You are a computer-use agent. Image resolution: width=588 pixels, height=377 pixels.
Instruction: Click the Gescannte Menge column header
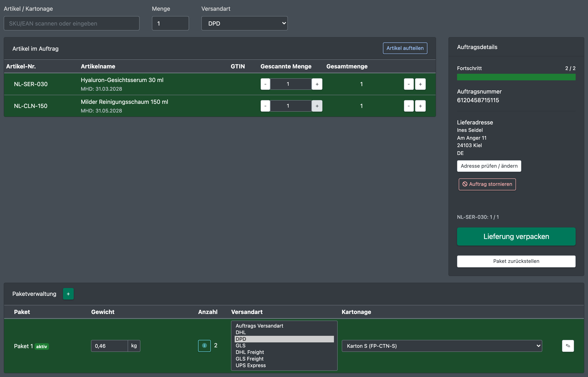point(286,66)
